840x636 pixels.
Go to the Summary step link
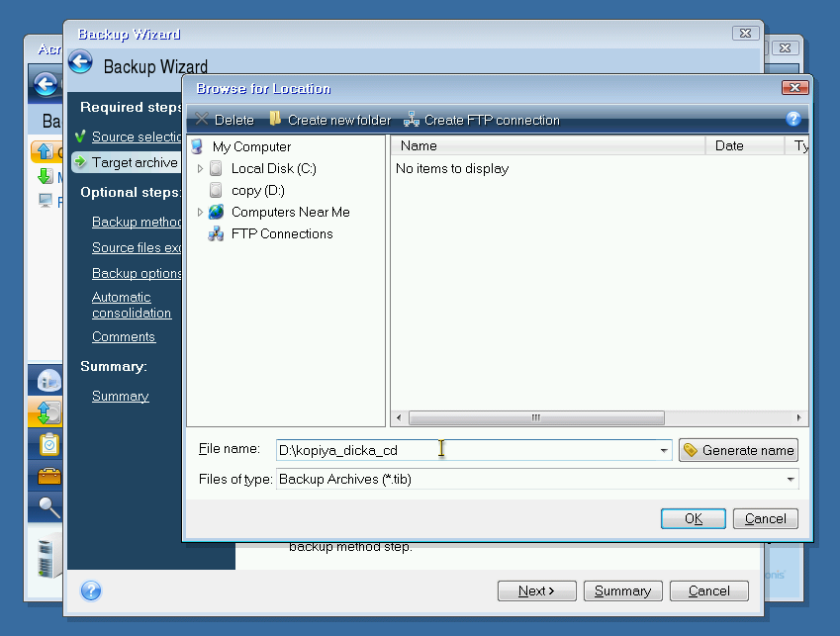point(120,396)
